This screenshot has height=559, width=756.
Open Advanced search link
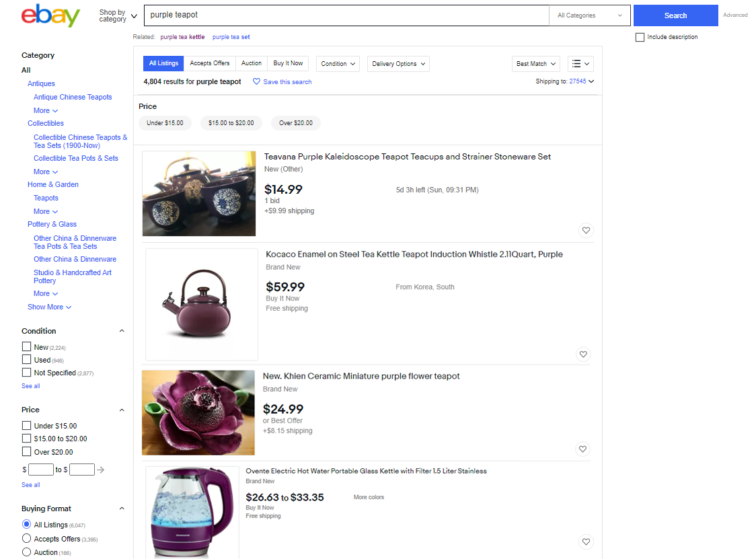tap(735, 15)
